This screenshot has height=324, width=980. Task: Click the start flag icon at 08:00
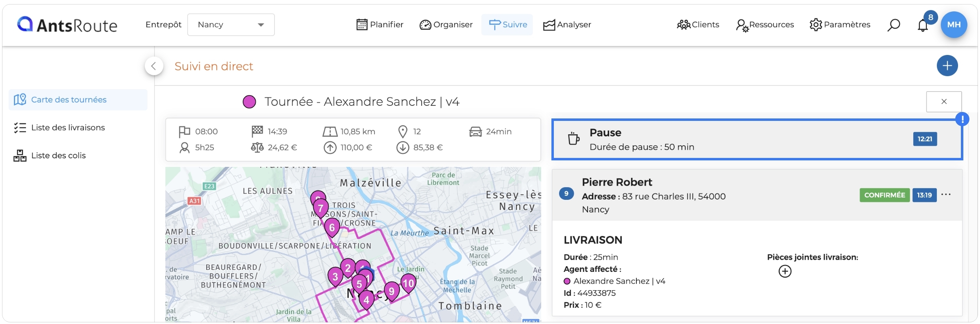tap(184, 131)
